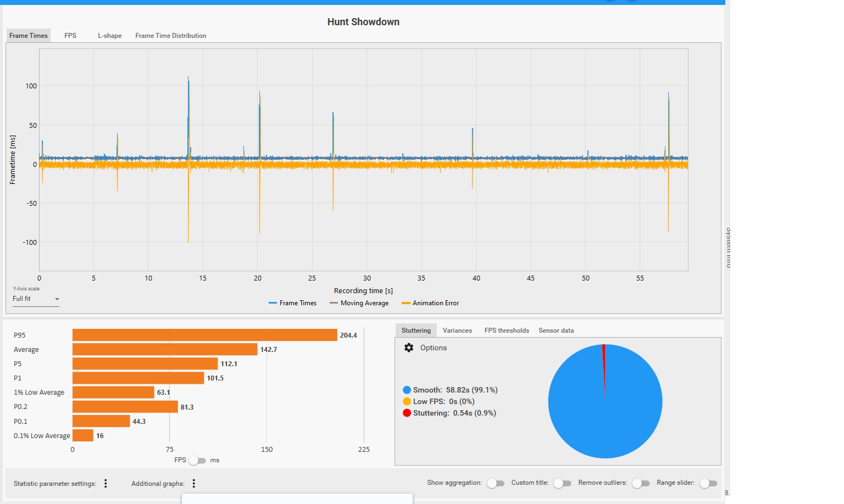Click the P95 bar in statistics chart
The width and height of the screenshot is (844, 504).
[205, 335]
